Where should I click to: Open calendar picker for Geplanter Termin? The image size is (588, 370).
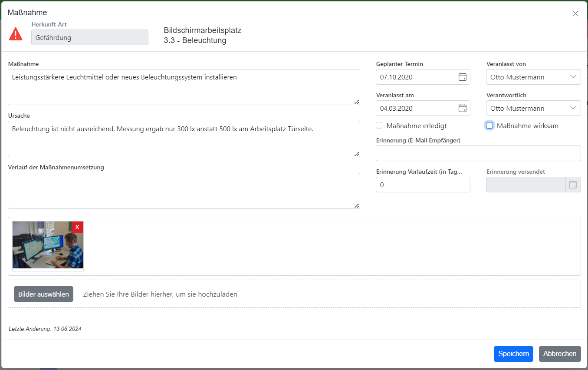pyautogui.click(x=463, y=77)
